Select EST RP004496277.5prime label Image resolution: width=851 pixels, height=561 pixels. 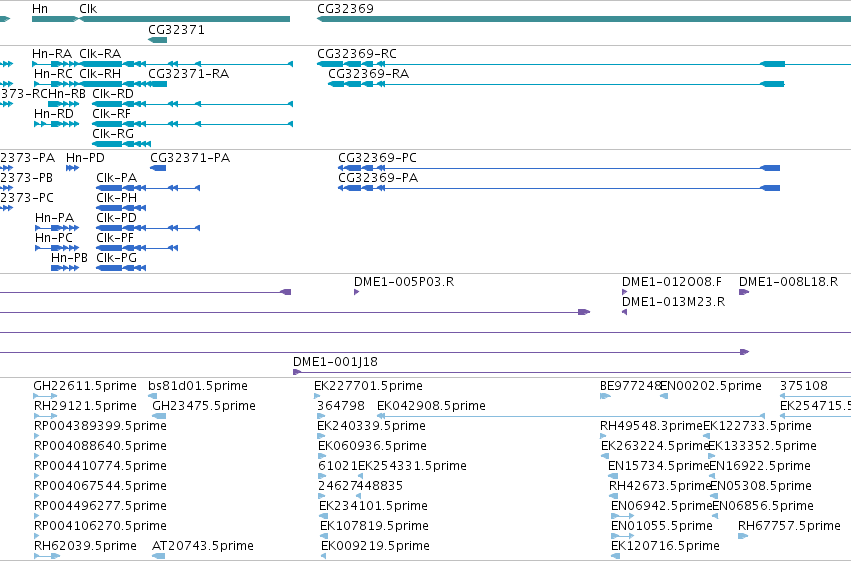100,506
